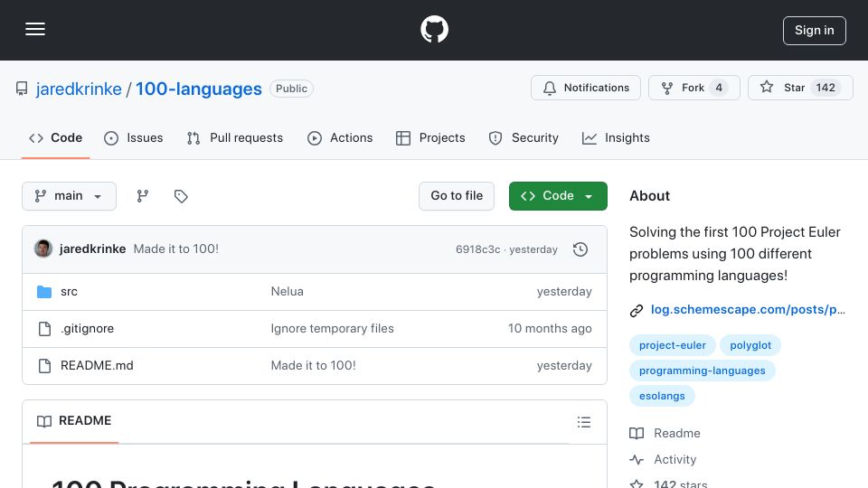Click 'Ignore temporary files' commit message

pyautogui.click(x=332, y=329)
